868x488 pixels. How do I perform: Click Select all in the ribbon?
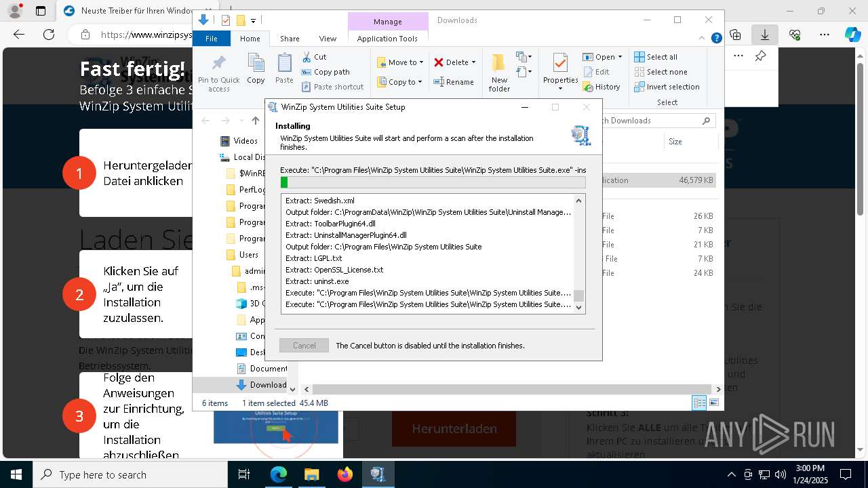pyautogui.click(x=656, y=57)
